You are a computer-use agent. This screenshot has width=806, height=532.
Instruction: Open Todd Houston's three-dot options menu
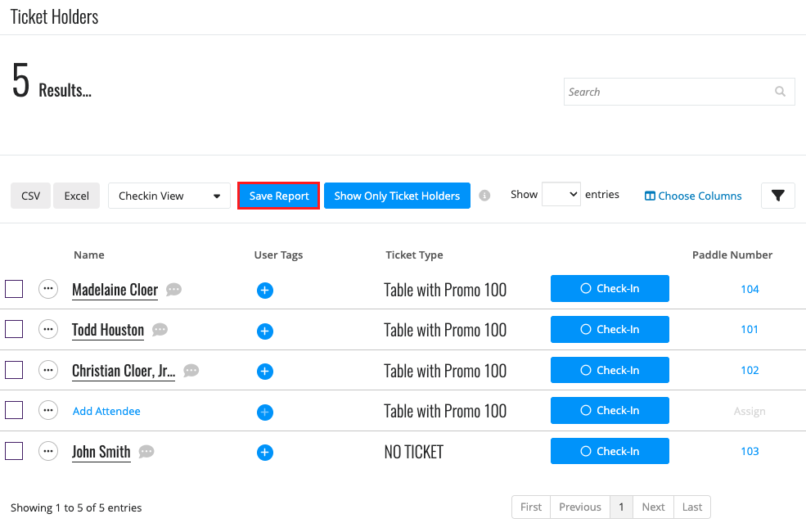coord(48,329)
